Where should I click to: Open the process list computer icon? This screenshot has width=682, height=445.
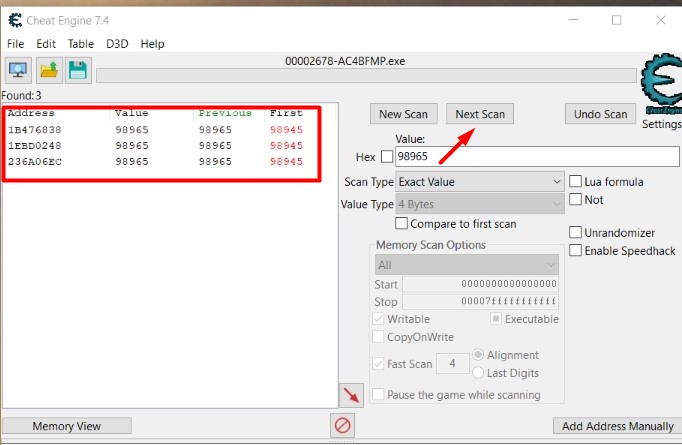point(18,70)
